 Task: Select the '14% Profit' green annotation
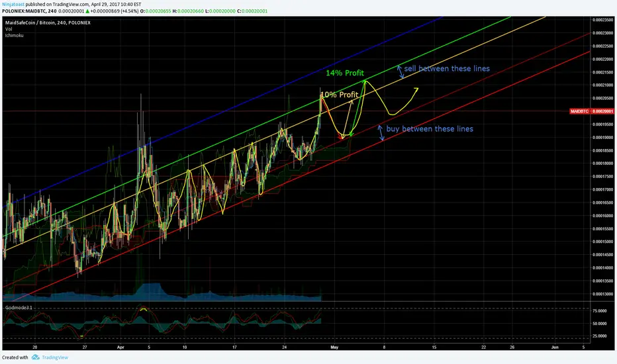point(345,73)
